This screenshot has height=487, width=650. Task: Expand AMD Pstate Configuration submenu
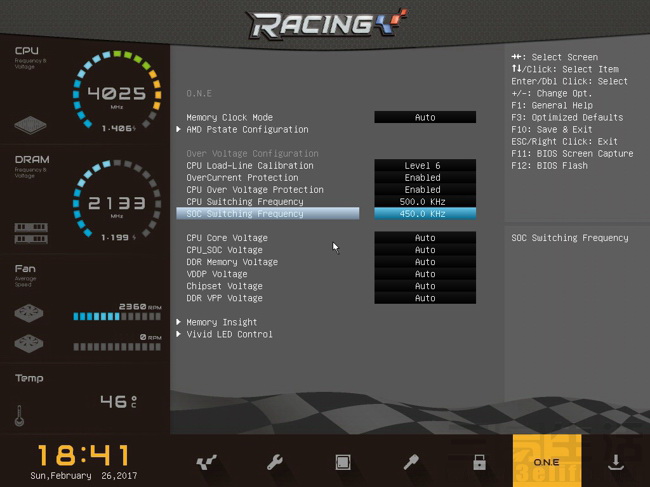pyautogui.click(x=247, y=129)
